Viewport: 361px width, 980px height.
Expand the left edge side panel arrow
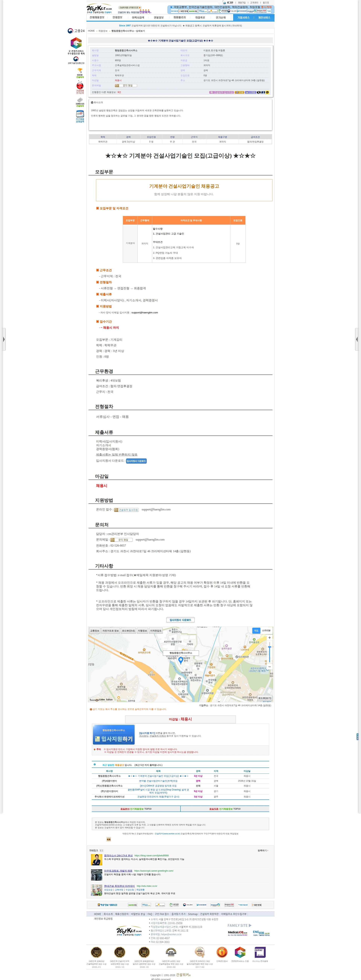click(x=4, y=339)
